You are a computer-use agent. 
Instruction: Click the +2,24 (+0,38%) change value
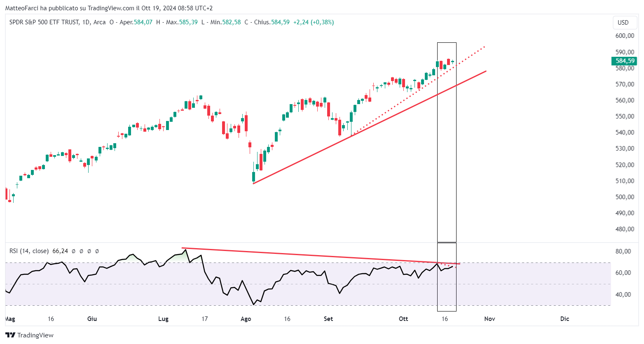click(314, 22)
